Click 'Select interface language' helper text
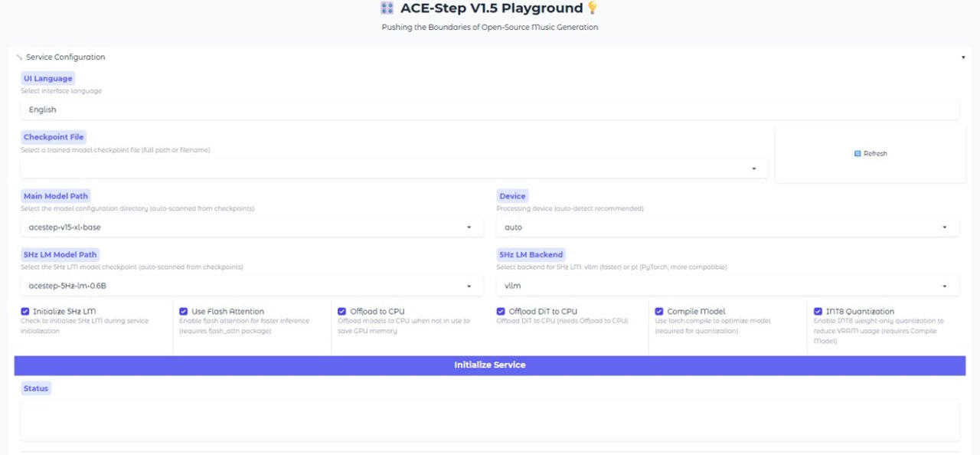Screen dimensions: 980x455 (x=61, y=91)
